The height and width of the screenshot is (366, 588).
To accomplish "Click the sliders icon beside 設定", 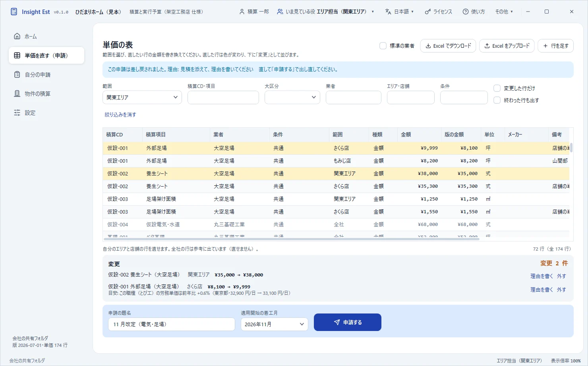I will pos(17,113).
